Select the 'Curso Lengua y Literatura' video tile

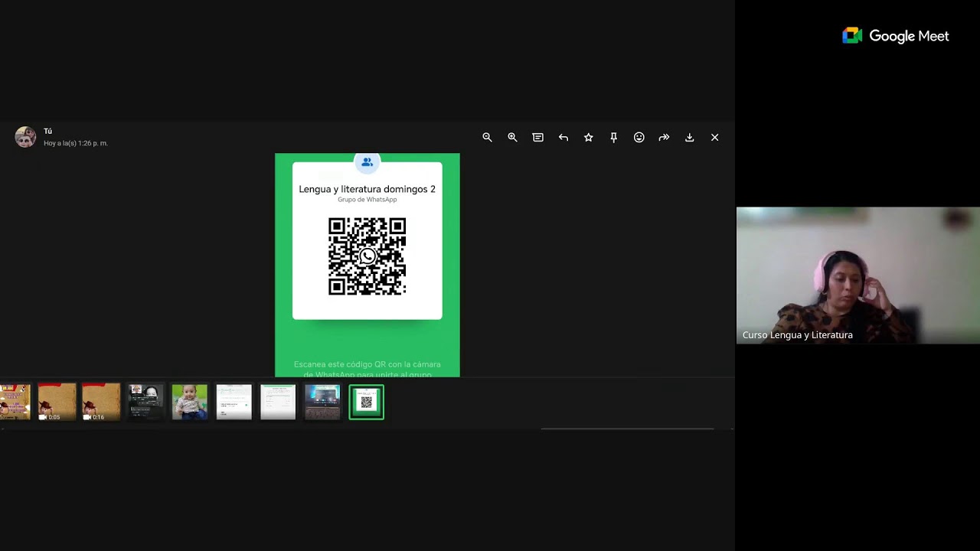pyautogui.click(x=858, y=275)
